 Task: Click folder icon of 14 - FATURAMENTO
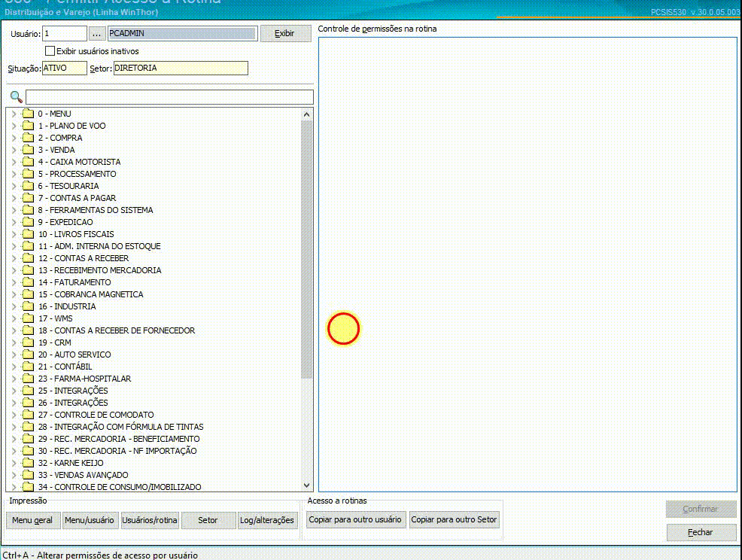pyautogui.click(x=29, y=282)
